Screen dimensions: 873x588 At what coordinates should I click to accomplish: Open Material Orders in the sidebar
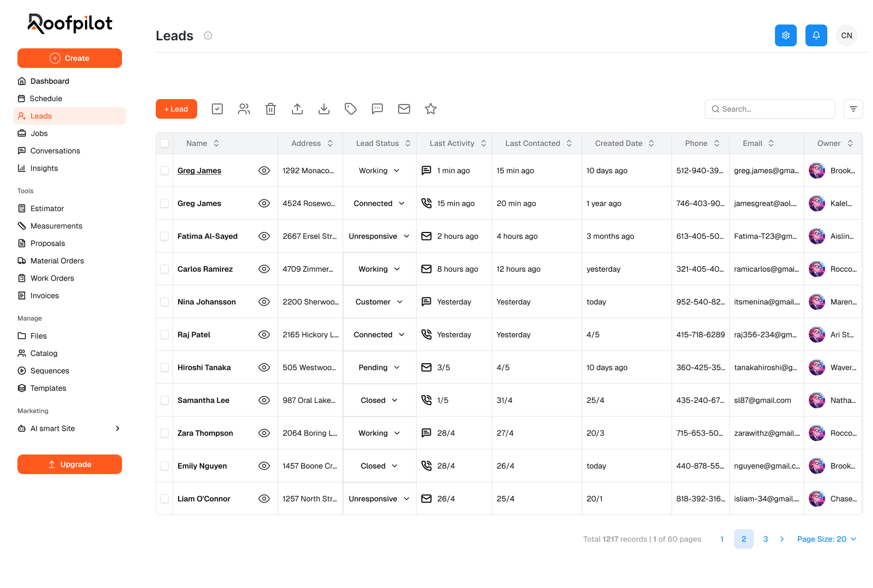pos(70,261)
